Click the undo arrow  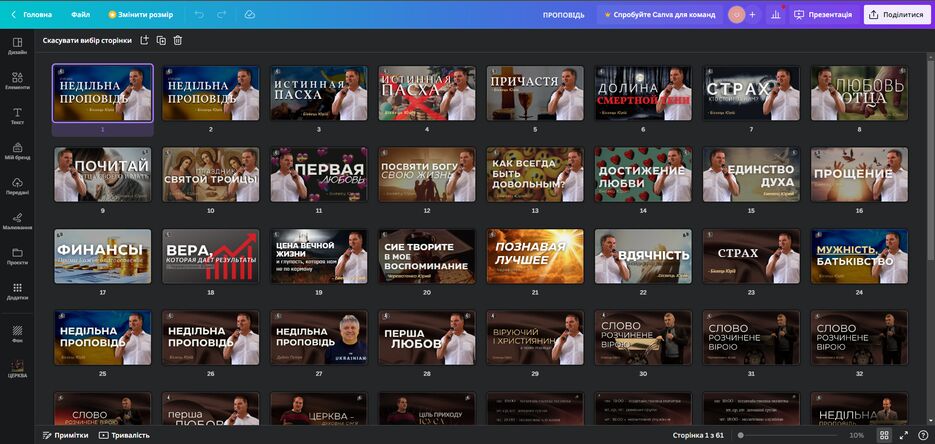coord(199,14)
